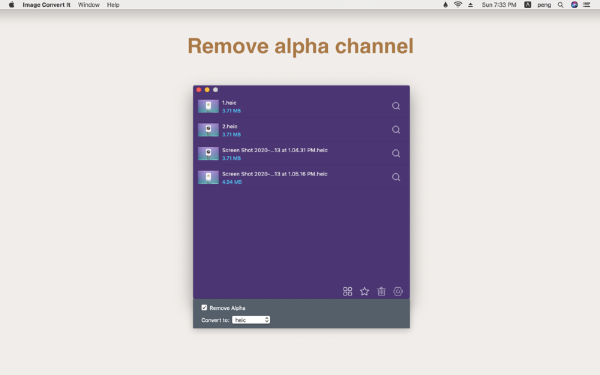The width and height of the screenshot is (600, 375).
Task: Preview 1.heic with its magnifier icon
Action: point(396,106)
